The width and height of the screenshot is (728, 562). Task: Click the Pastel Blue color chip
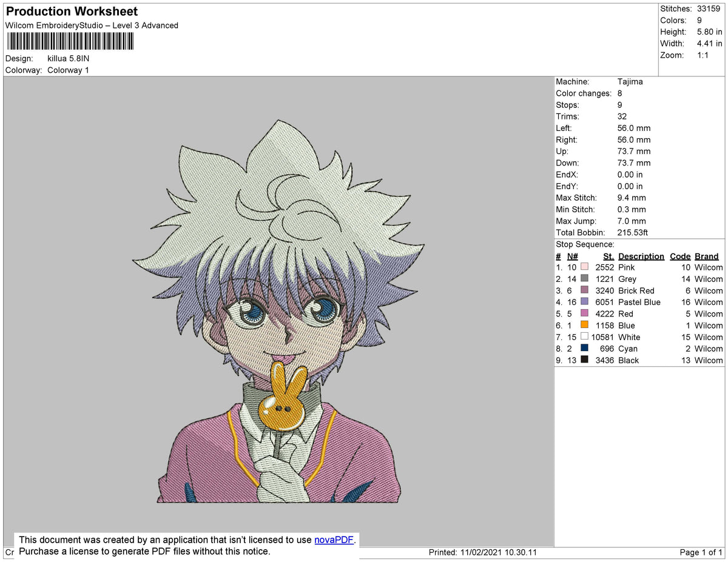coord(584,302)
